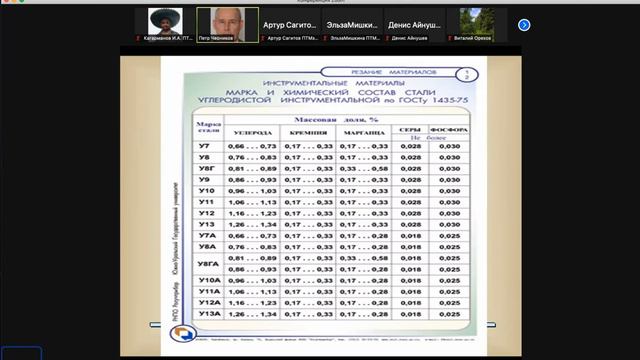This screenshot has width=640, height=360.
Task: Click column header 'УГЛЕРОДА'
Action: click(253, 133)
